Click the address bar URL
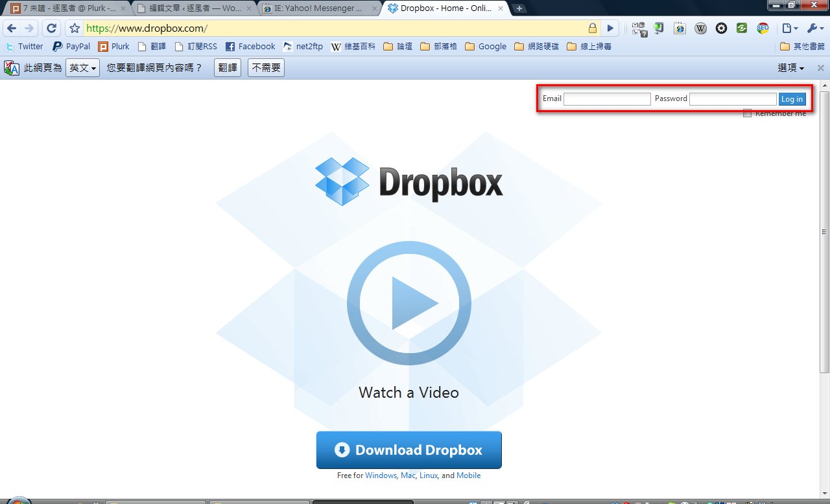This screenshot has height=504, width=830. [x=147, y=29]
